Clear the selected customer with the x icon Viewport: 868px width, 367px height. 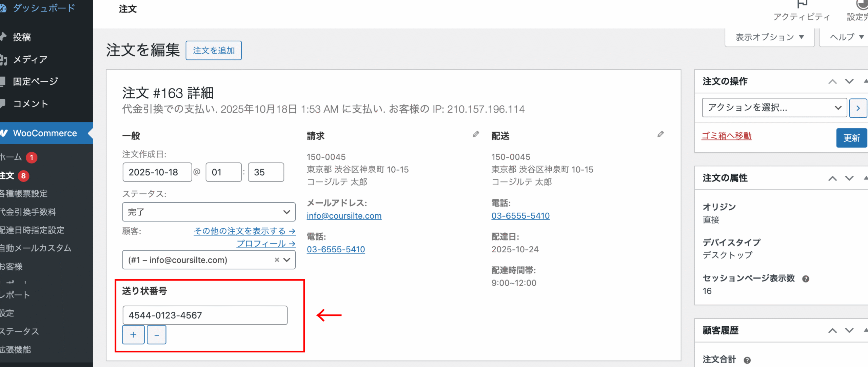[x=277, y=260]
